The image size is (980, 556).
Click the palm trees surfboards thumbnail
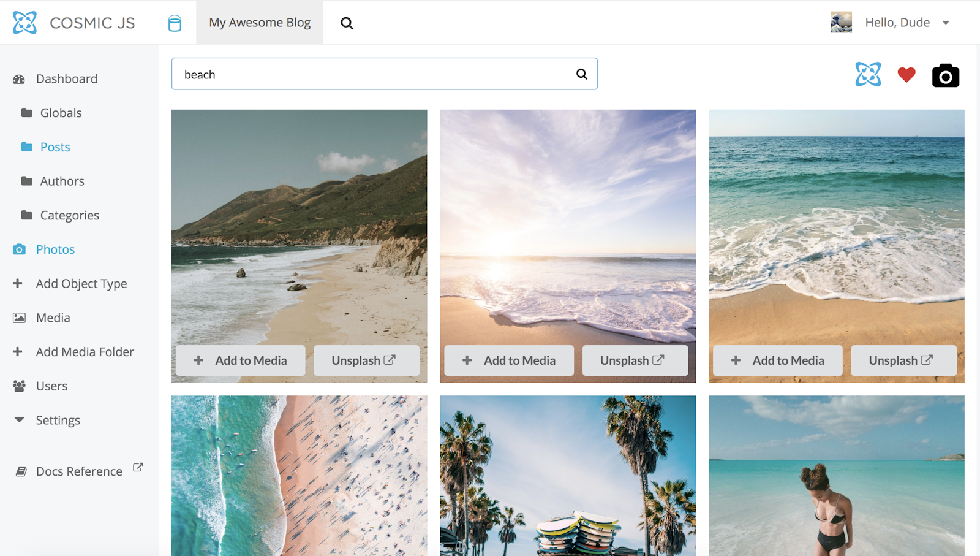[568, 476]
